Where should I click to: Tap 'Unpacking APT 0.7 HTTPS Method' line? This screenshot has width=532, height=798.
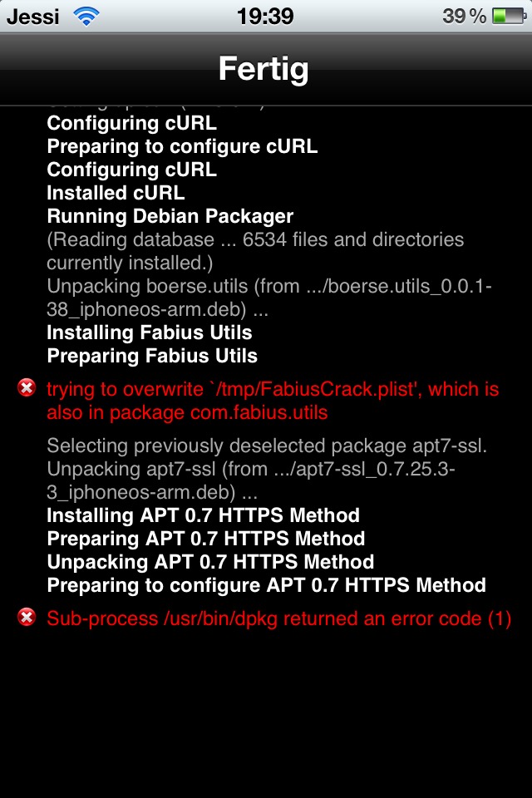(210, 562)
